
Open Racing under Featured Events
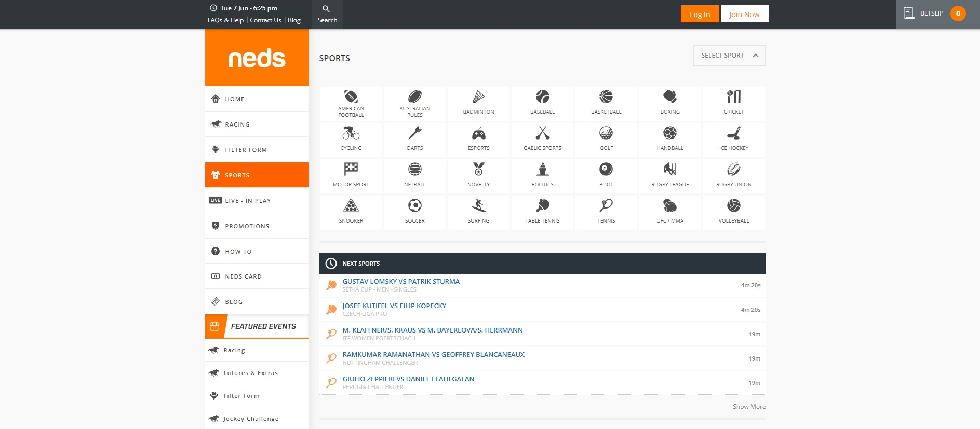257,350
